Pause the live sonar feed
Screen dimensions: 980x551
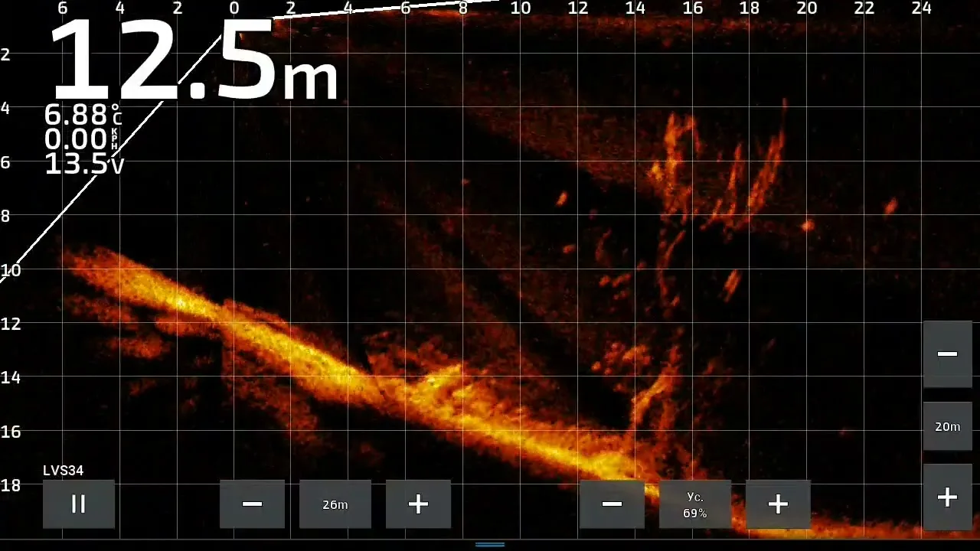pos(78,504)
